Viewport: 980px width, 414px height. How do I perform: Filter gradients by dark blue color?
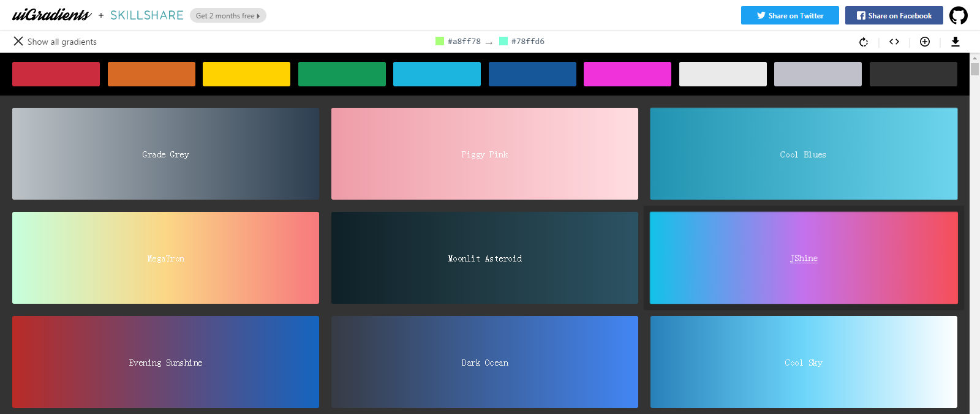click(x=532, y=74)
